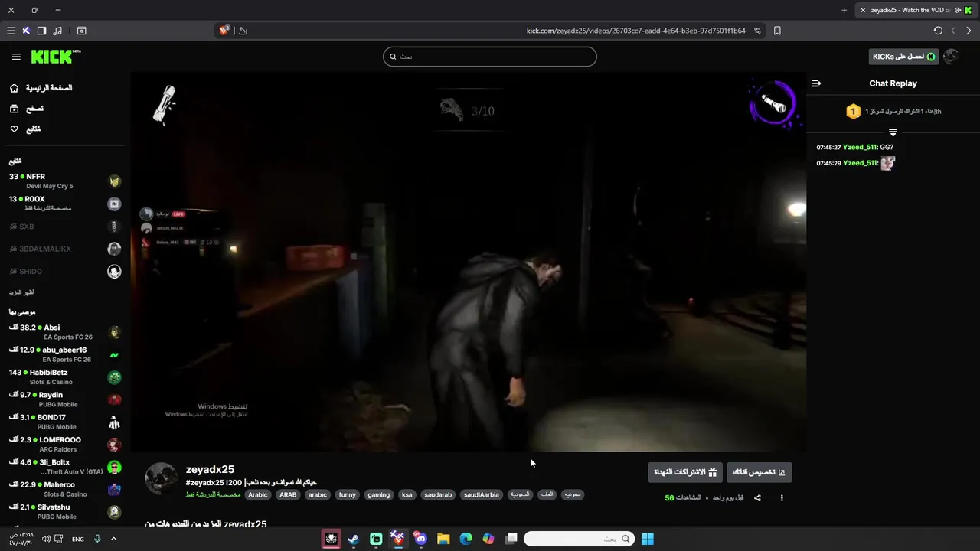Screen dimensions: 980x551
Task: Expand the chat leaderboard chevron
Action: click(x=893, y=132)
